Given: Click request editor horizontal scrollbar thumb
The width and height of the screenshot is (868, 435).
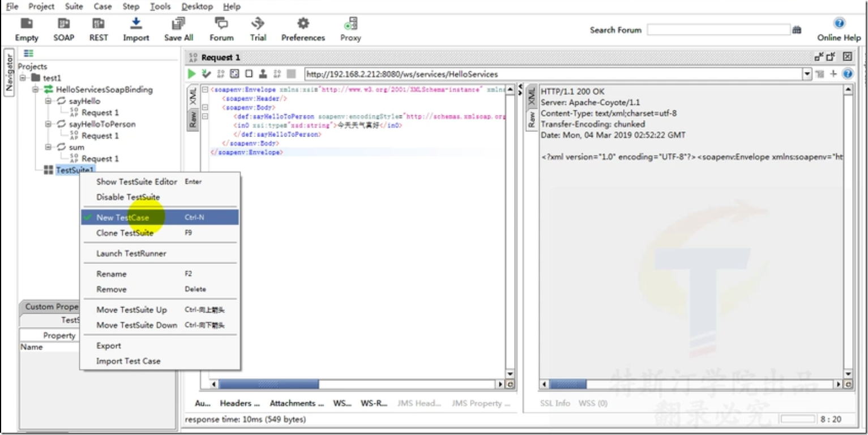Looking at the screenshot, I should 269,384.
